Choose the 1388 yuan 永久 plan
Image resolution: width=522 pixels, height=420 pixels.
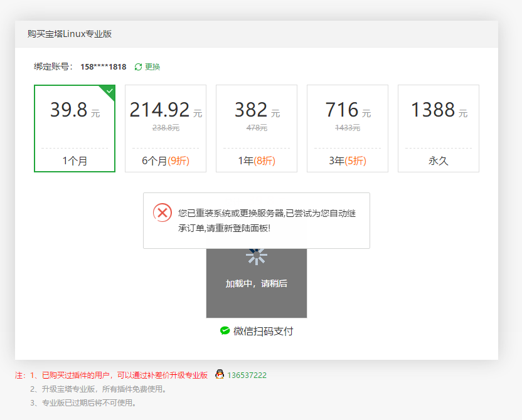439,129
